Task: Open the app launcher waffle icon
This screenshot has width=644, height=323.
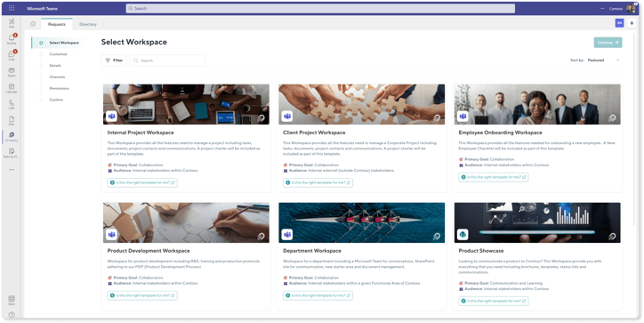Action: click(x=12, y=8)
